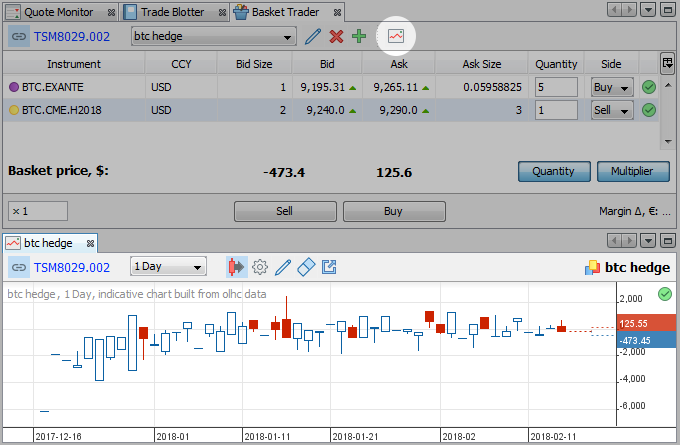
Task: Click Bid Size column header
Action: pos(254,64)
